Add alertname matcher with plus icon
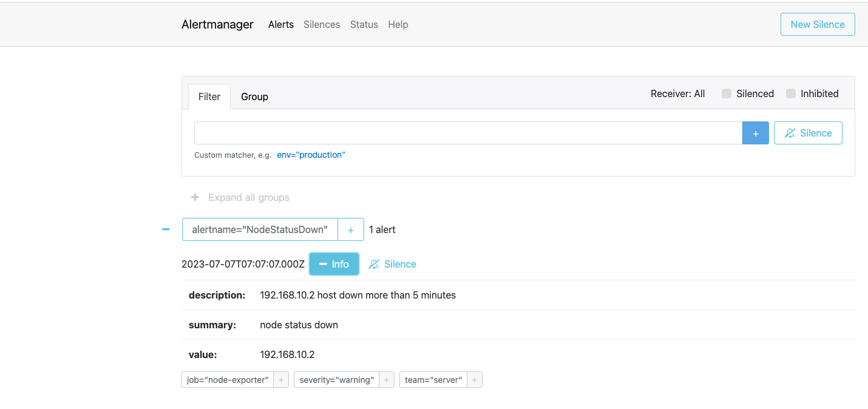 (x=350, y=229)
